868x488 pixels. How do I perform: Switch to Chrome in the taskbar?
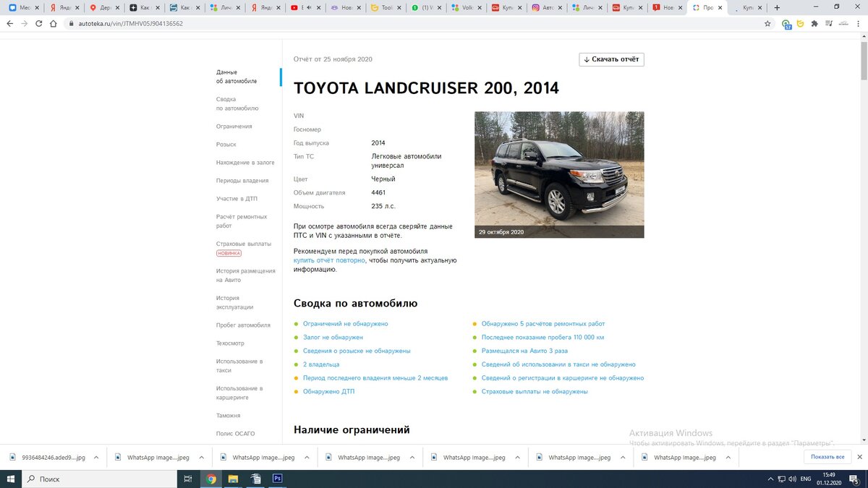click(211, 479)
